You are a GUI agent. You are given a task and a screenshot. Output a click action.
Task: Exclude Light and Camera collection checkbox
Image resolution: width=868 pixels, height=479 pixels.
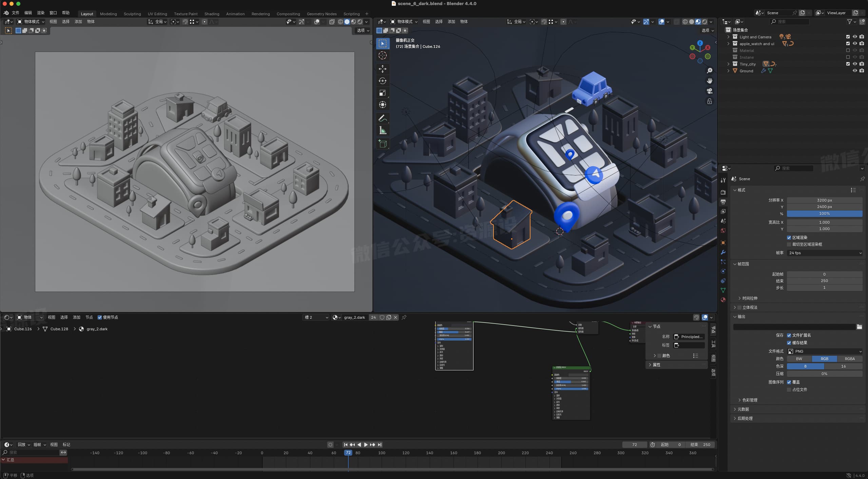848,37
